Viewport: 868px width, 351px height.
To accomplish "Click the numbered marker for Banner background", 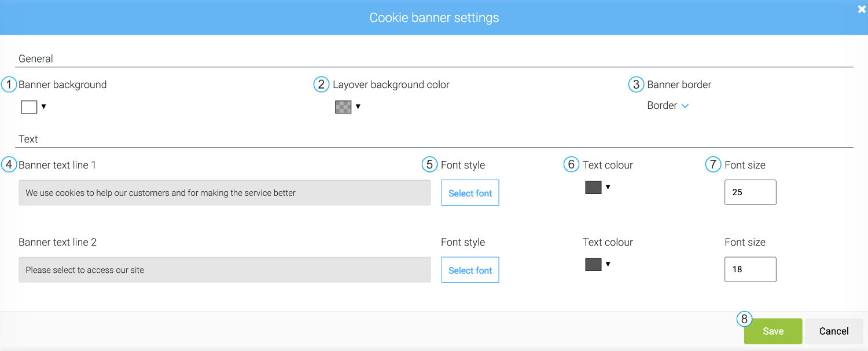I will click(x=9, y=85).
